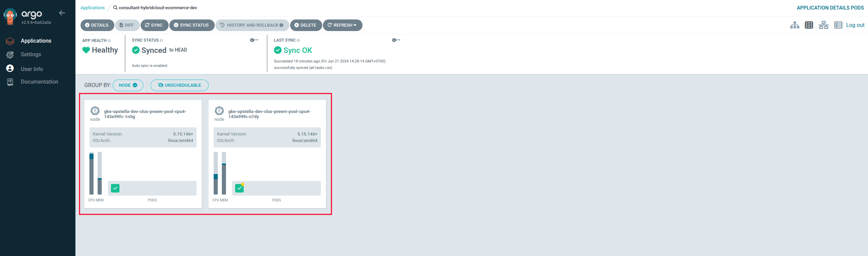Open the DETAILS button
This screenshot has height=256, width=868.
tap(97, 25)
